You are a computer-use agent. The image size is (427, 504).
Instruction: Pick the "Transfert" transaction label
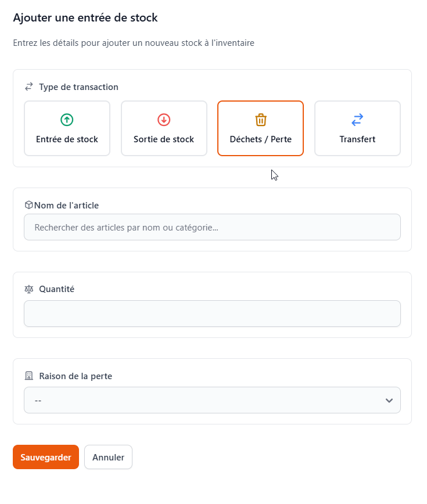coord(357,139)
